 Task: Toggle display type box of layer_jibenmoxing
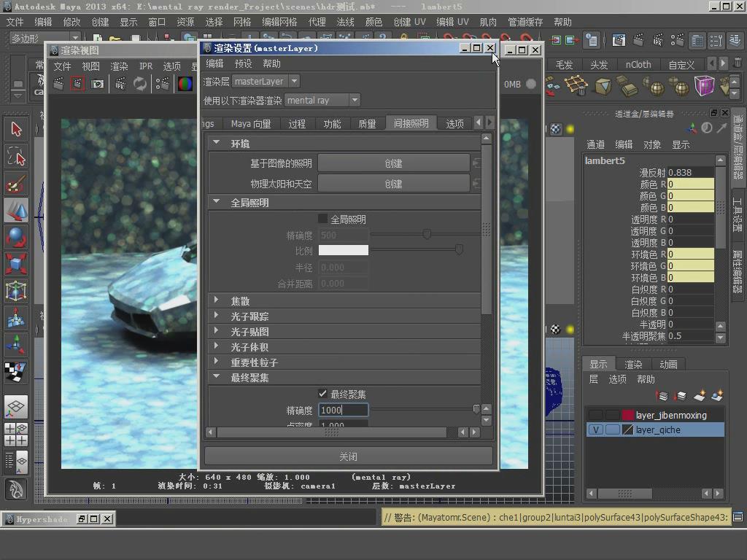[x=612, y=415]
